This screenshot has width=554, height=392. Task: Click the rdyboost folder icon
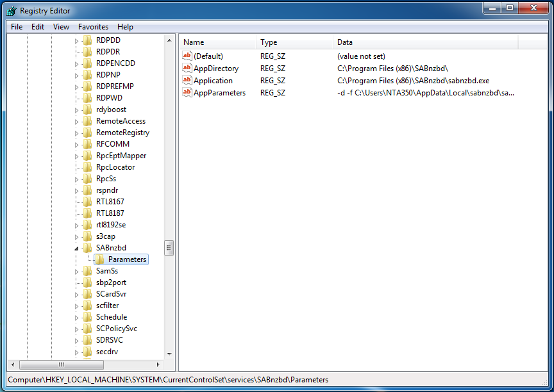88,110
